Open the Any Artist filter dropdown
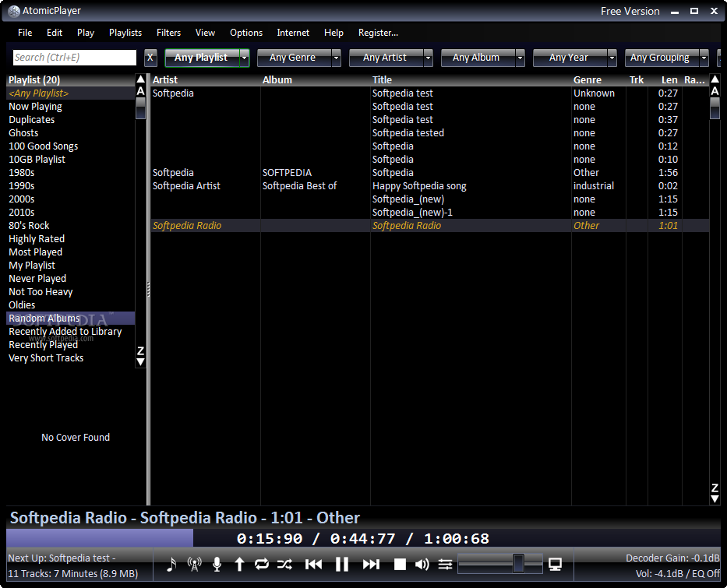This screenshot has height=588, width=727. coord(428,58)
